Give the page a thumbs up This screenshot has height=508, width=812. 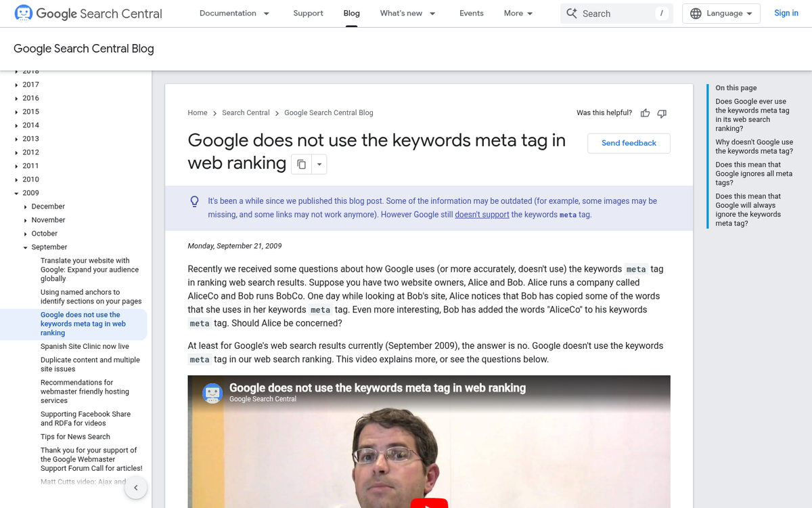point(645,113)
